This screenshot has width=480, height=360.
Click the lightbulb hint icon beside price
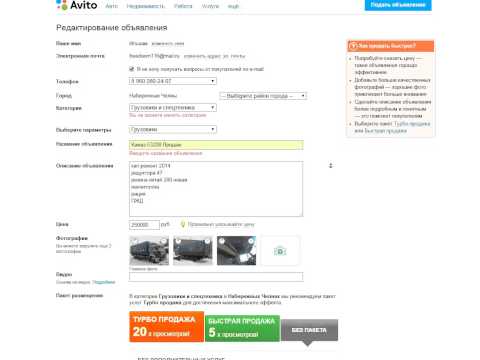click(x=183, y=224)
